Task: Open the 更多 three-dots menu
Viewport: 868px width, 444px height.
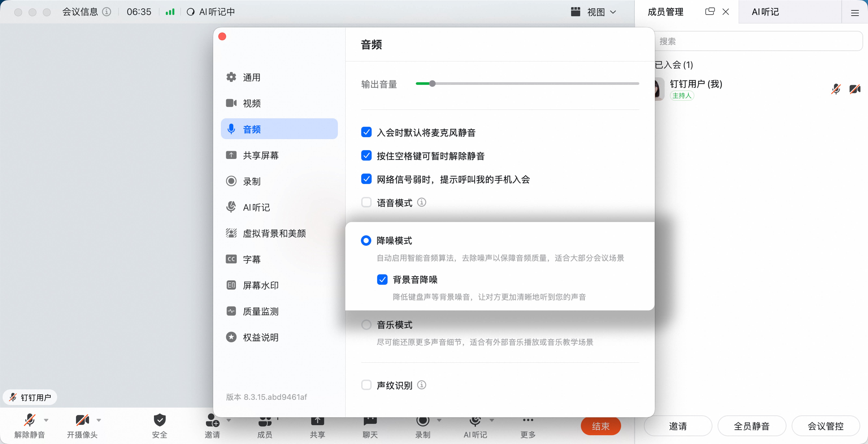Action: (x=528, y=420)
